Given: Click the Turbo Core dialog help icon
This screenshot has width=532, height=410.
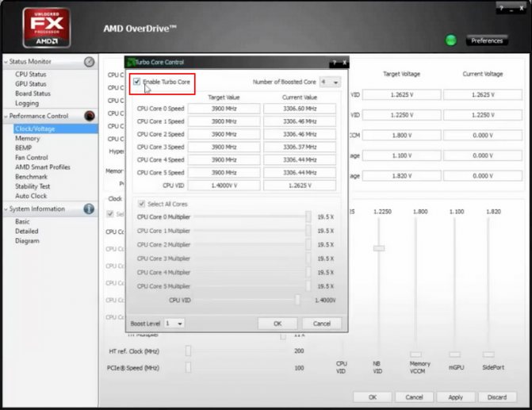Looking at the screenshot, I should (x=335, y=63).
